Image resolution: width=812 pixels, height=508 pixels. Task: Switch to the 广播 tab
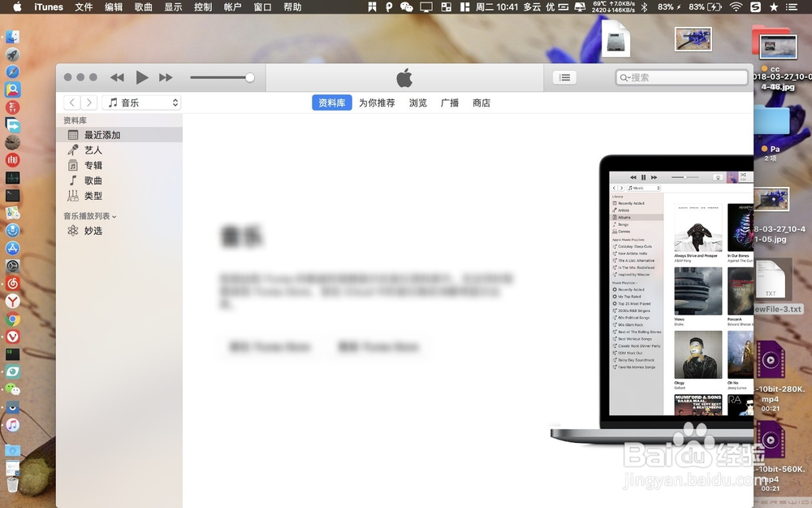point(450,102)
